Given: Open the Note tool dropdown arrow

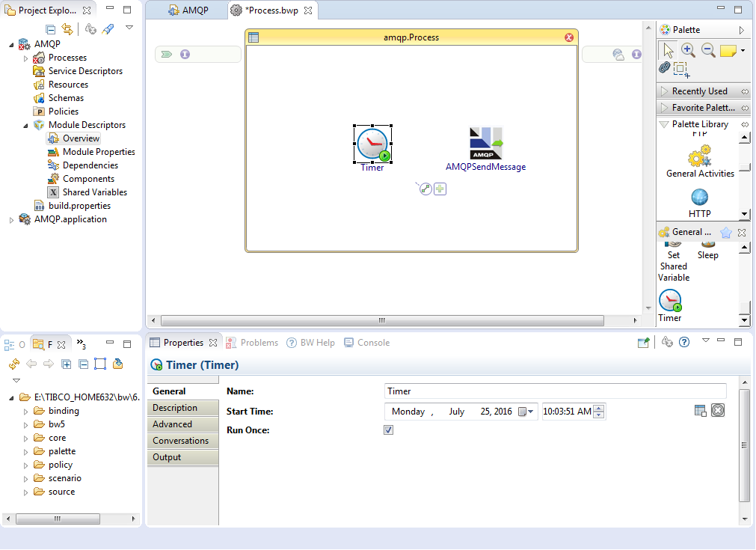Looking at the screenshot, I should coord(743,50).
